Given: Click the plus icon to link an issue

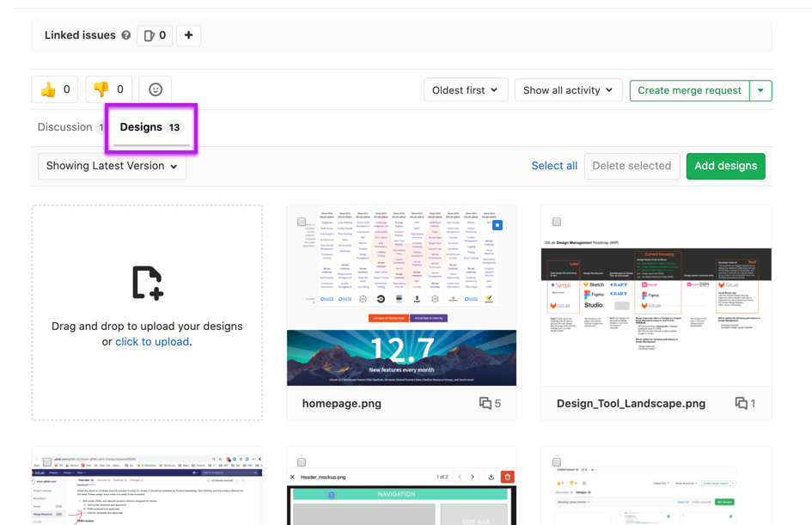Looking at the screenshot, I should click(x=188, y=35).
